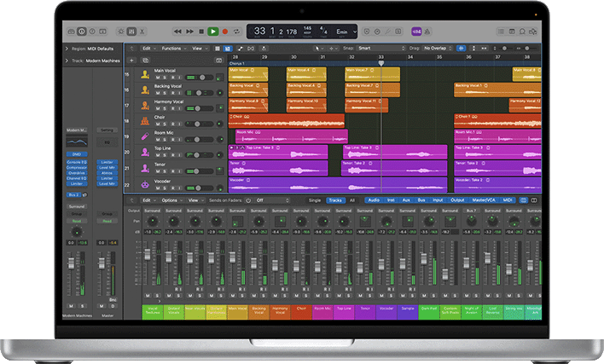
Task: Start playback with the green Play button
Action: 212,32
